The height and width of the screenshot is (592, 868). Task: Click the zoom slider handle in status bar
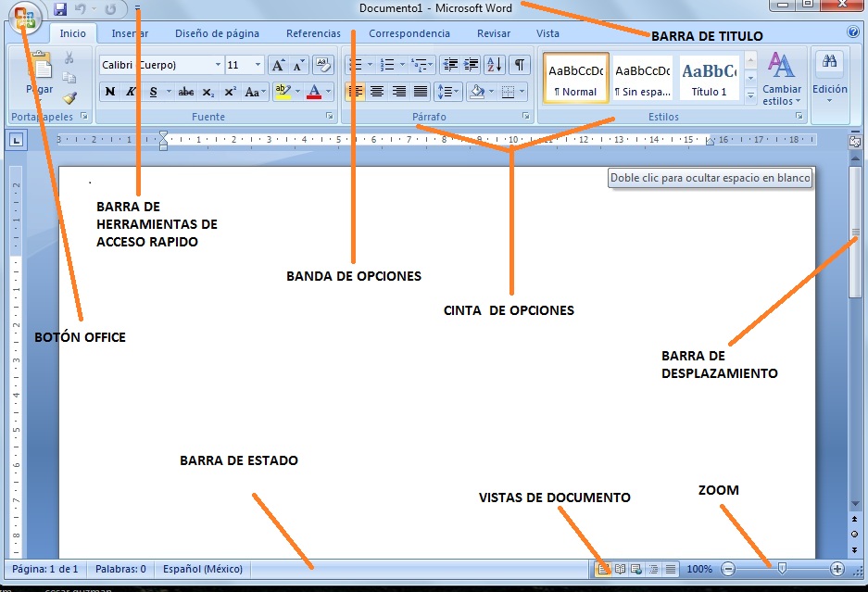click(x=782, y=568)
